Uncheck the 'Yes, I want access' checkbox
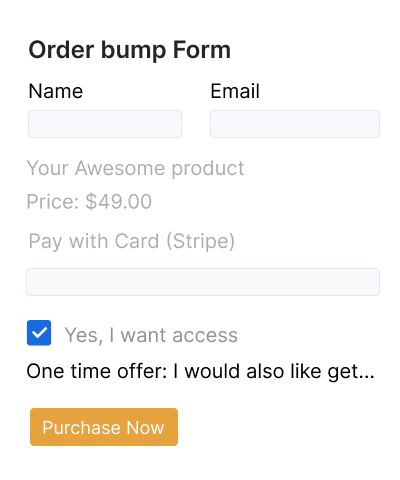 [39, 333]
